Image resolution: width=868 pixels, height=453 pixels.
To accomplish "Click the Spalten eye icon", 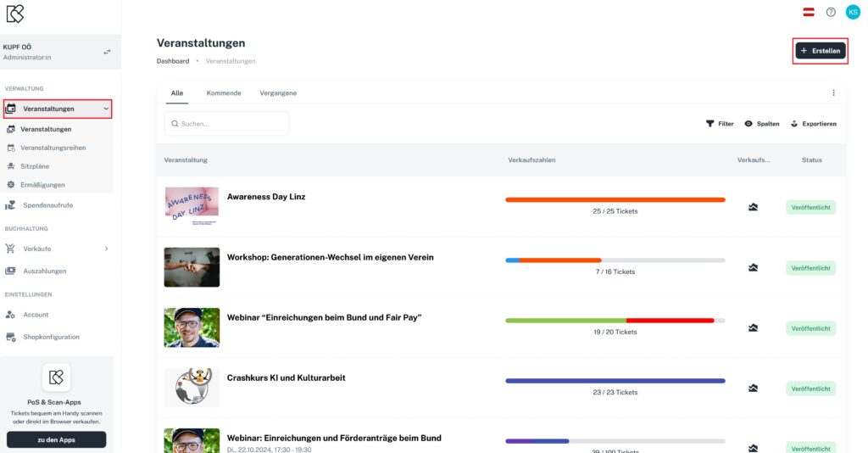I will pos(748,124).
